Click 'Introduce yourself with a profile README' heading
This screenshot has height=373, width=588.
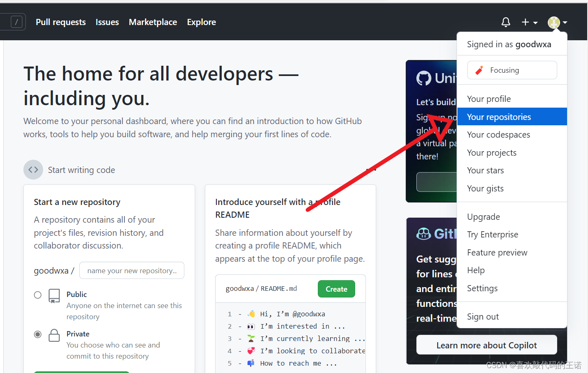pos(278,208)
